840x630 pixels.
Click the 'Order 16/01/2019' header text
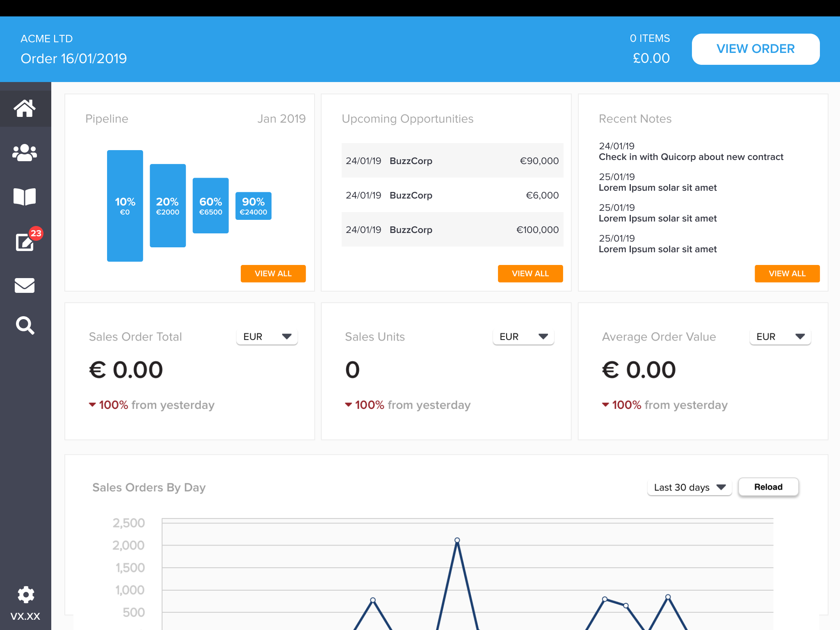[74, 58]
